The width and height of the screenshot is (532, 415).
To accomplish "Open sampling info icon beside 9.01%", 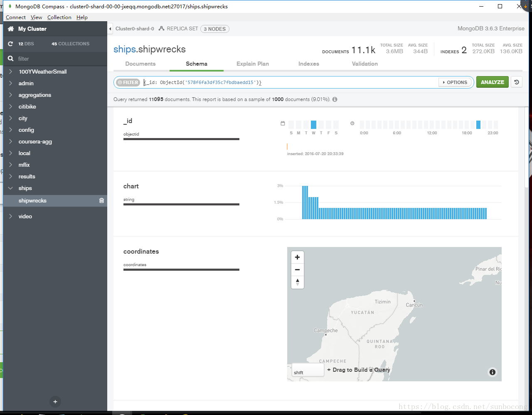I will [x=335, y=99].
